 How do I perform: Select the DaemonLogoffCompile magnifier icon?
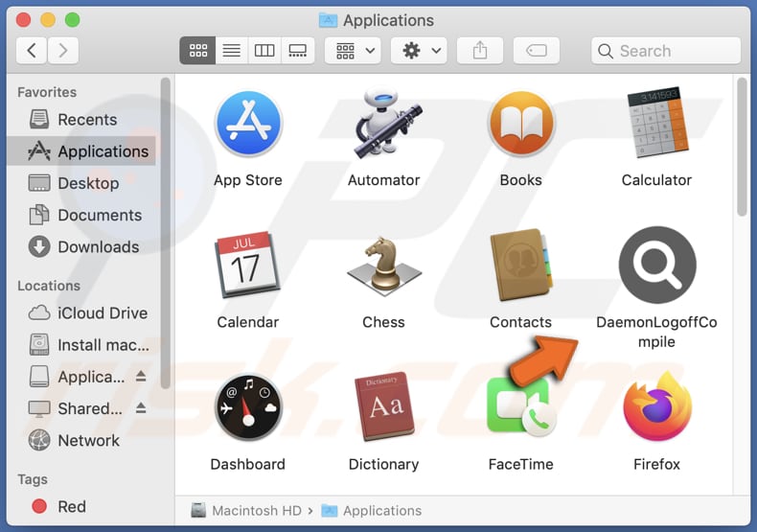point(657,265)
